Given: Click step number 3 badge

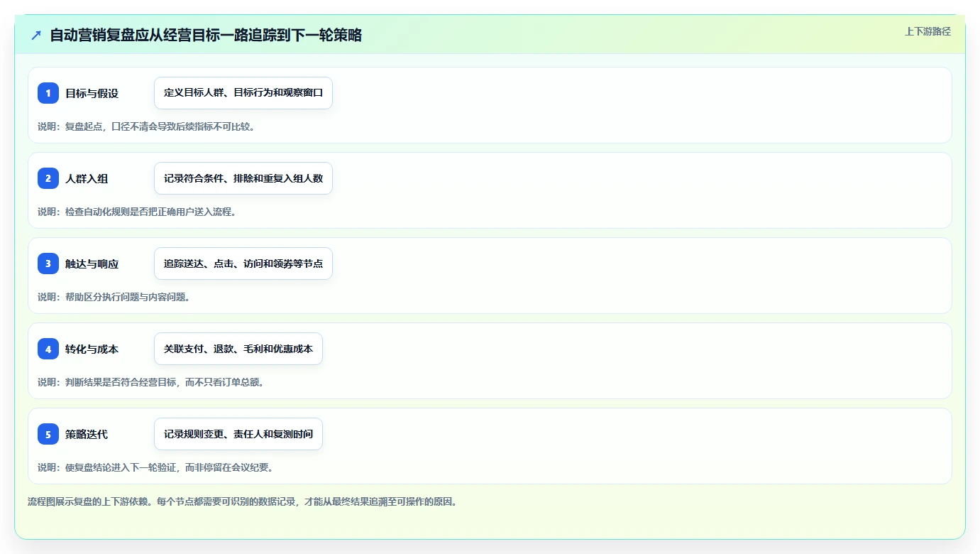Looking at the screenshot, I should (48, 264).
